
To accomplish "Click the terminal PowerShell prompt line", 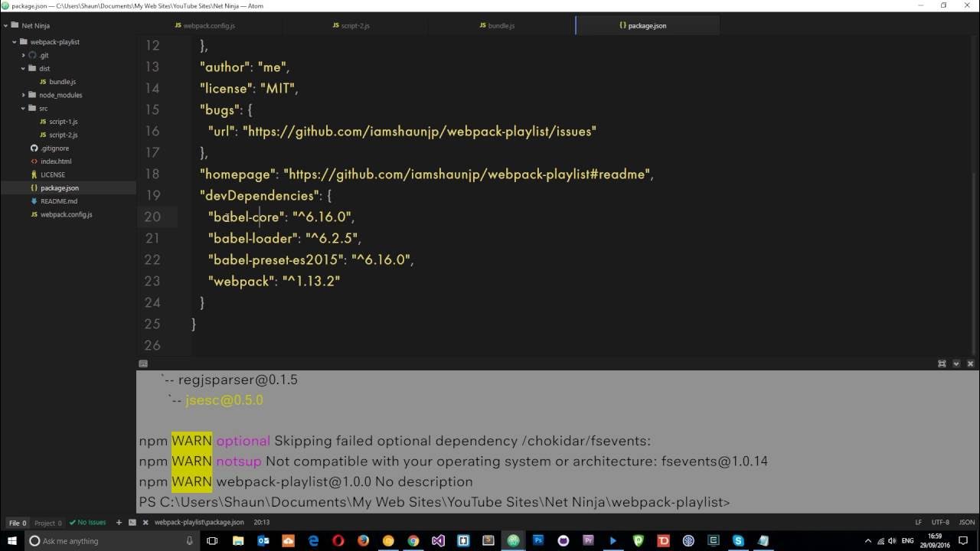I will [x=434, y=503].
